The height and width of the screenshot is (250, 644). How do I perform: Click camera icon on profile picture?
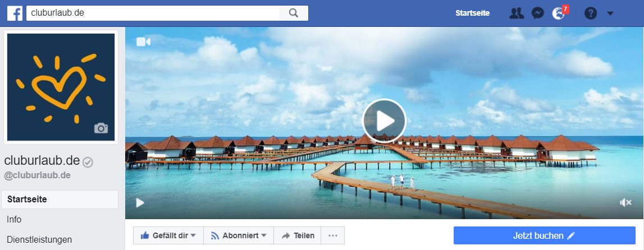pos(101,128)
